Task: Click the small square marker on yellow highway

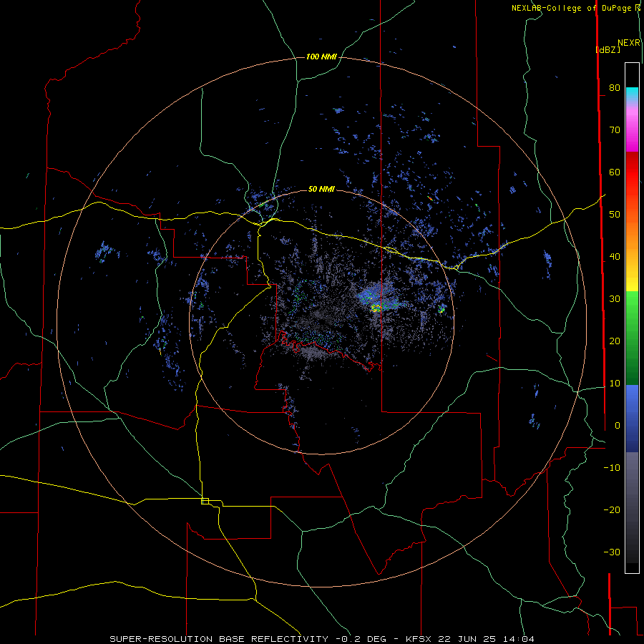Action: [205, 501]
